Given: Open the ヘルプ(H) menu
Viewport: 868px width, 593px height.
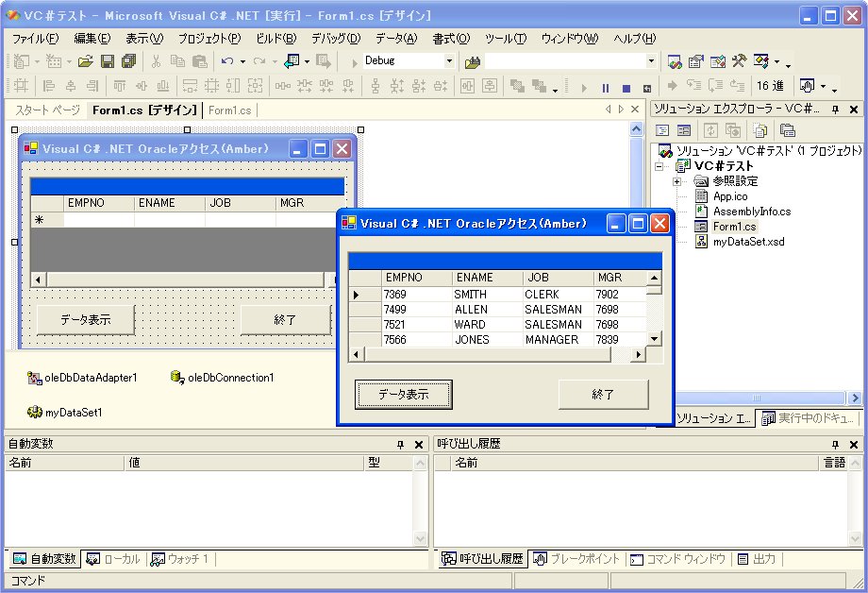Looking at the screenshot, I should pos(634,38).
